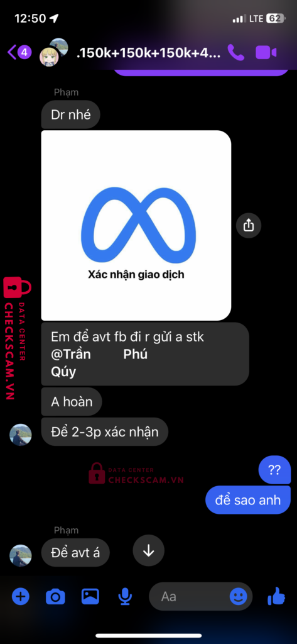Image resolution: width=297 pixels, height=644 pixels.
Task: Send a thumbs-up like
Action: 276,596
